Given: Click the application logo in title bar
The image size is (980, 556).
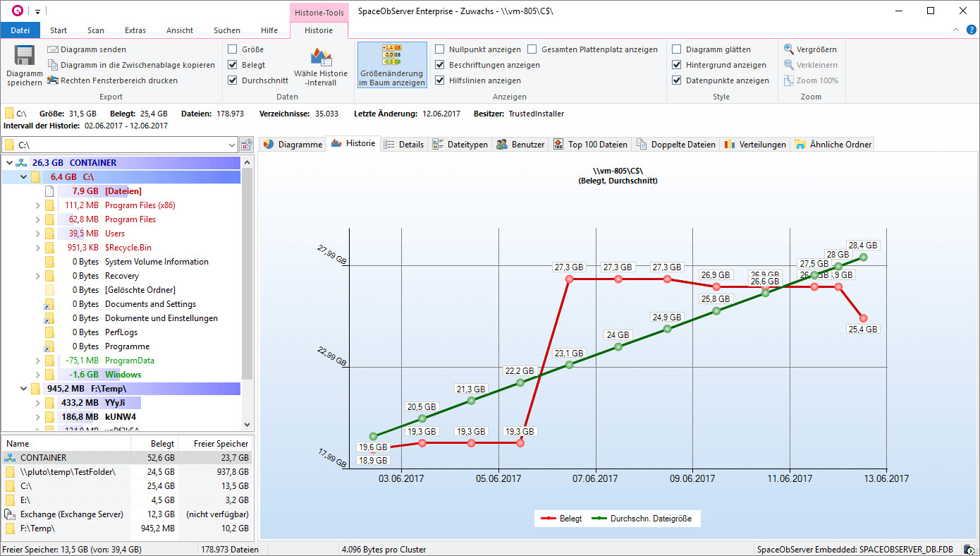Looking at the screenshot, I should click(x=17, y=11).
